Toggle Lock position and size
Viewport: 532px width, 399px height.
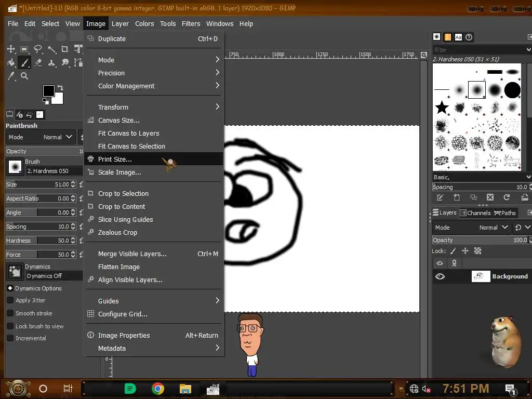[x=465, y=251]
